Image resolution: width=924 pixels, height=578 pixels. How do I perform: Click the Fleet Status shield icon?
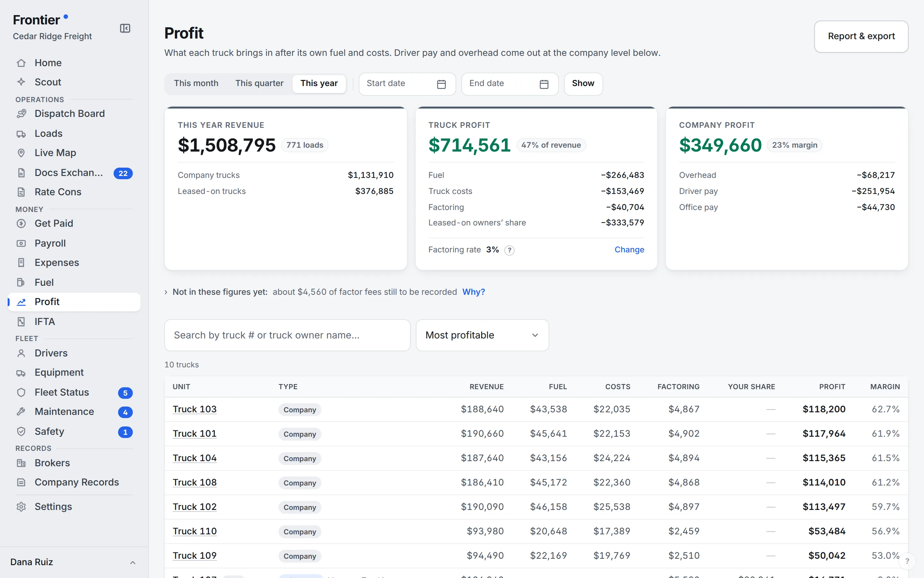(21, 393)
